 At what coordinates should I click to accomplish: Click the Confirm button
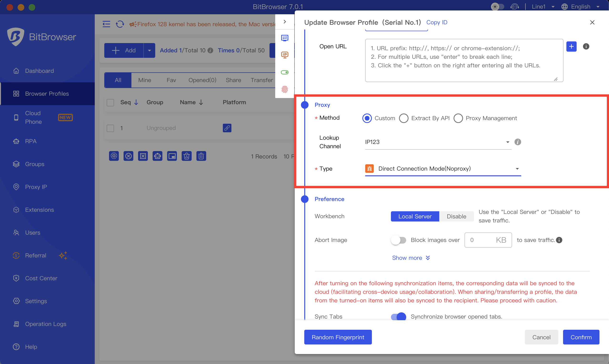[581, 337]
